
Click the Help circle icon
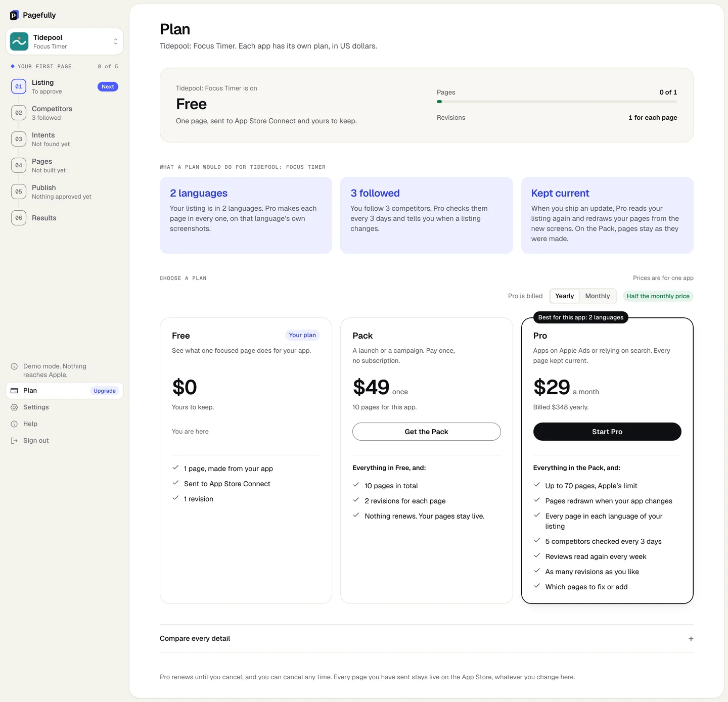click(x=14, y=424)
